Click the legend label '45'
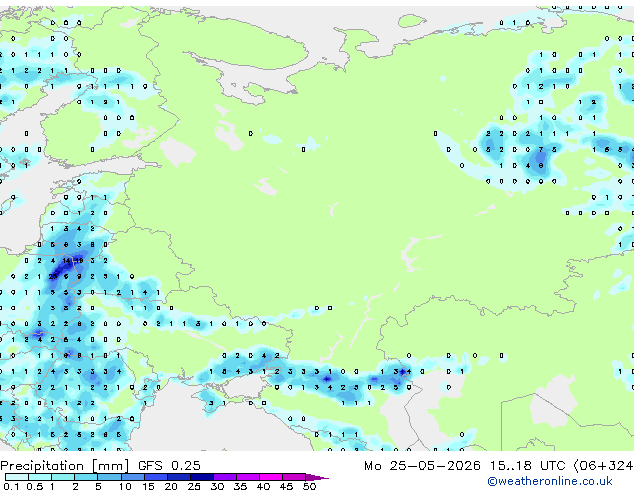Image resolution: width=634 pixels, height=490 pixels. (x=286, y=486)
